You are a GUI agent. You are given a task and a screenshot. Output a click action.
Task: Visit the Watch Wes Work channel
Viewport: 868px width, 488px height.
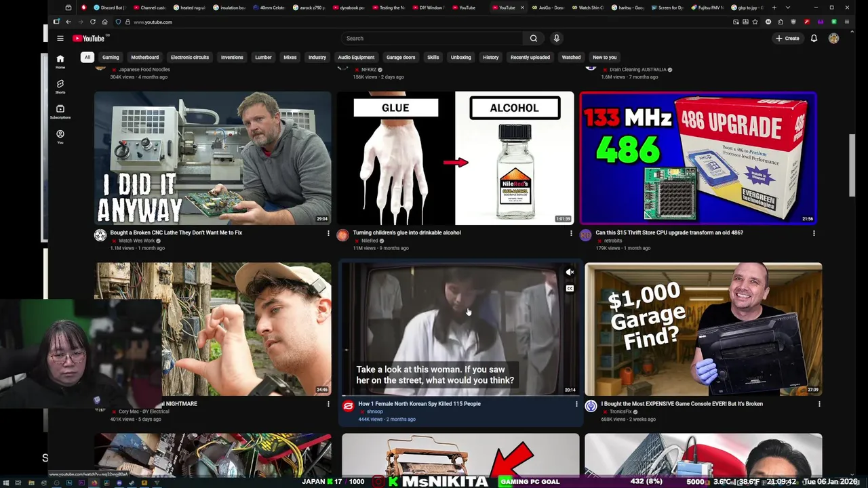pyautogui.click(x=137, y=241)
